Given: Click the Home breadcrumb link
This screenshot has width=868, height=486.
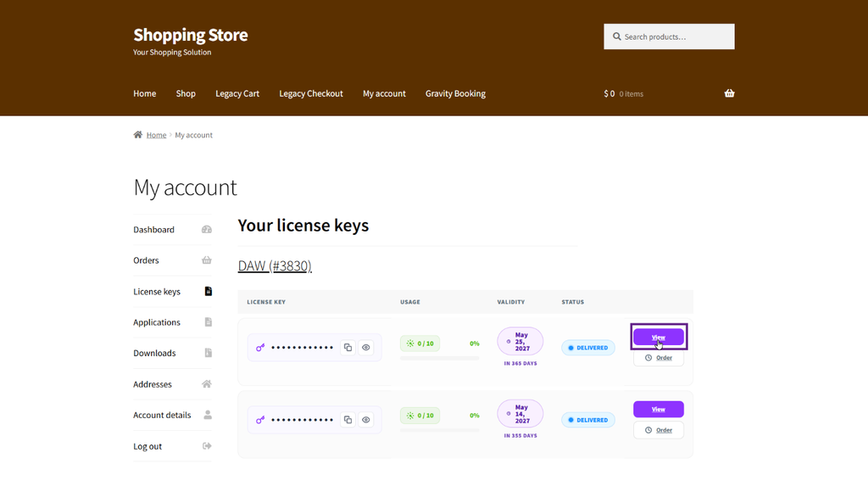Looking at the screenshot, I should click(x=156, y=135).
